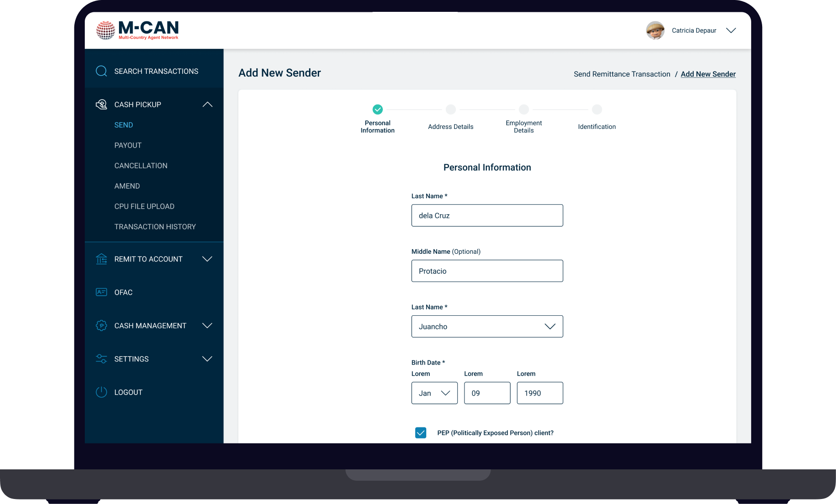Click the Address Details step circle
The width and height of the screenshot is (836, 504).
click(450, 109)
